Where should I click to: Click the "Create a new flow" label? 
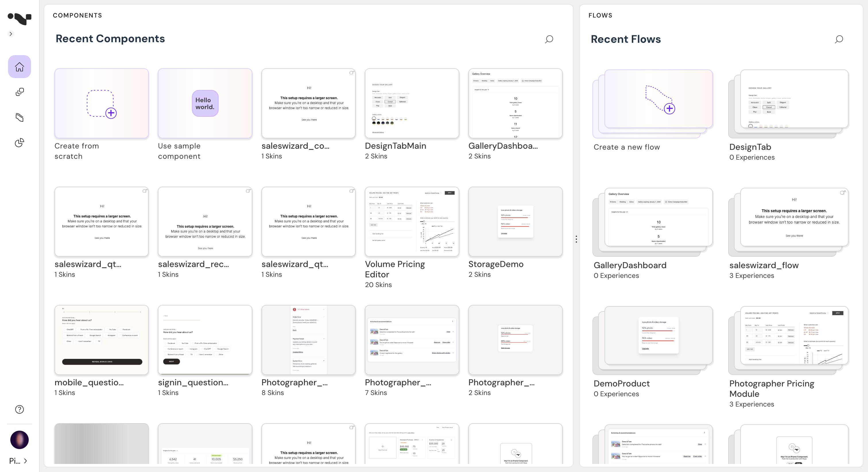point(627,147)
